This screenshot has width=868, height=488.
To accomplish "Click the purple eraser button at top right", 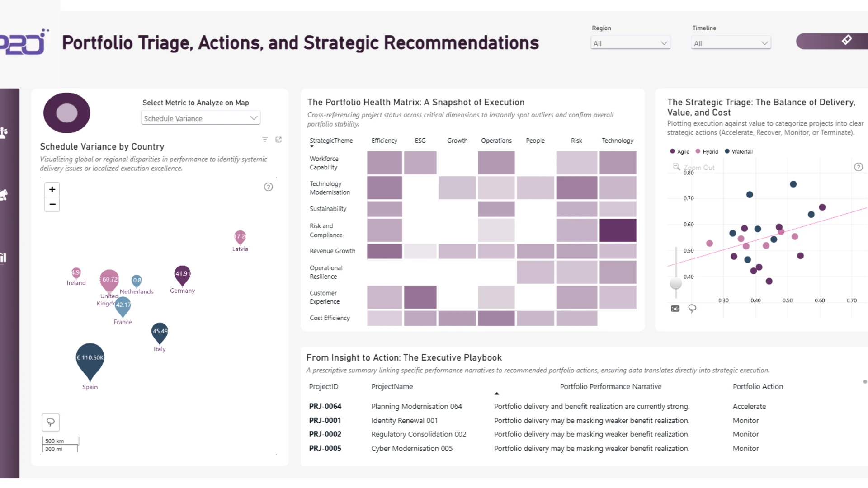I will pos(832,41).
